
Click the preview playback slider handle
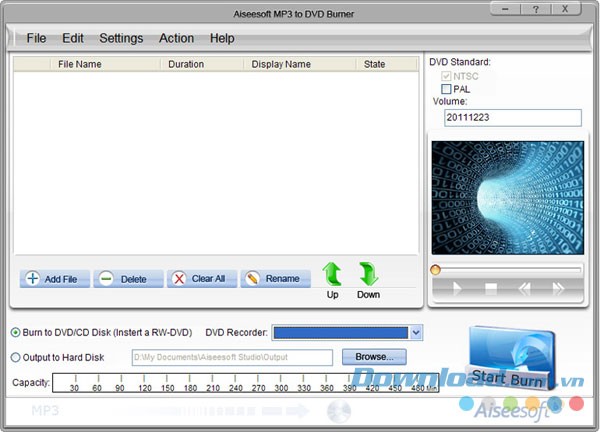click(x=435, y=270)
